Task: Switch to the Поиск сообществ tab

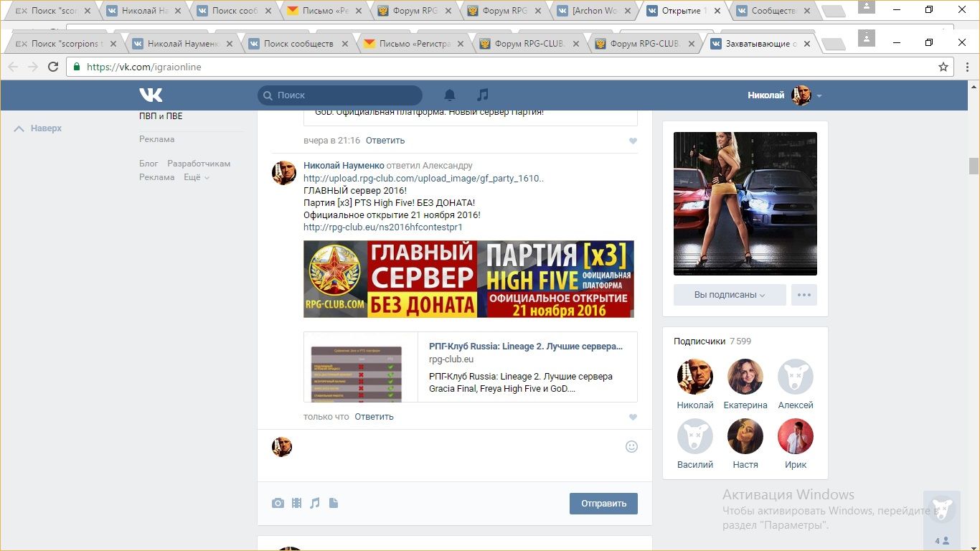Action: [298, 44]
